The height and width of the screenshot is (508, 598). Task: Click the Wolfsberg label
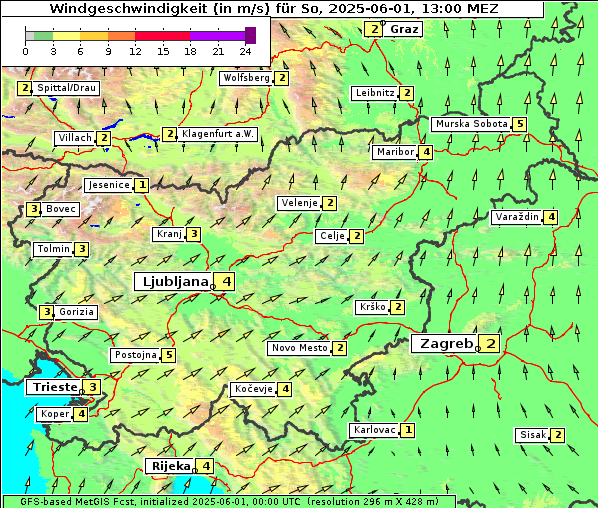pyautogui.click(x=246, y=78)
